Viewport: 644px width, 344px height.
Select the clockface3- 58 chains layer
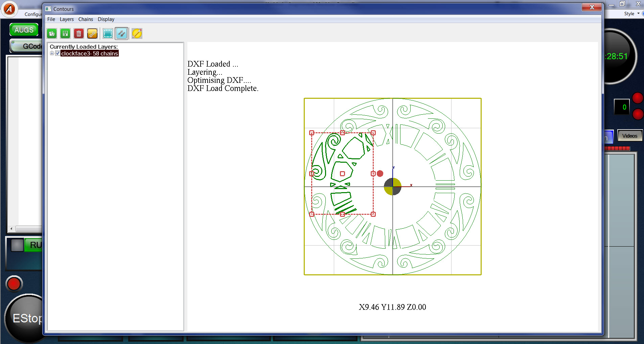(x=89, y=53)
